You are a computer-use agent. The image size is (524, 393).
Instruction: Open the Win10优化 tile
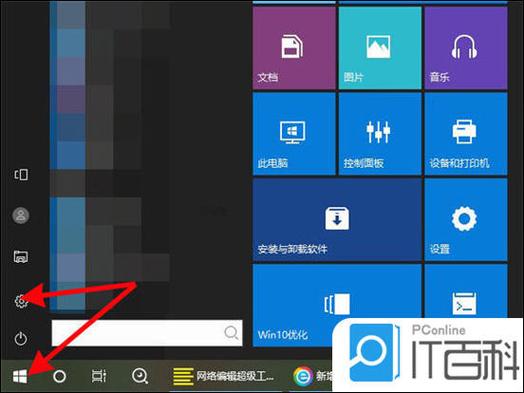[x=337, y=305]
